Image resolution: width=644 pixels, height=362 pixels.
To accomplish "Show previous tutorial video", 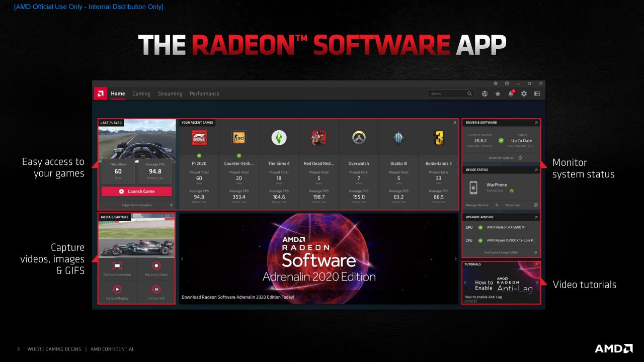I will (465, 283).
